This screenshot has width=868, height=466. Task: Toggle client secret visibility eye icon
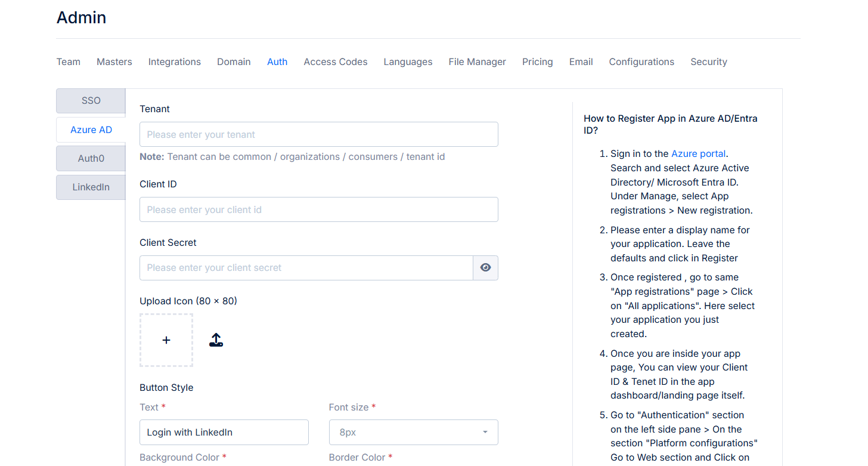[x=485, y=268]
